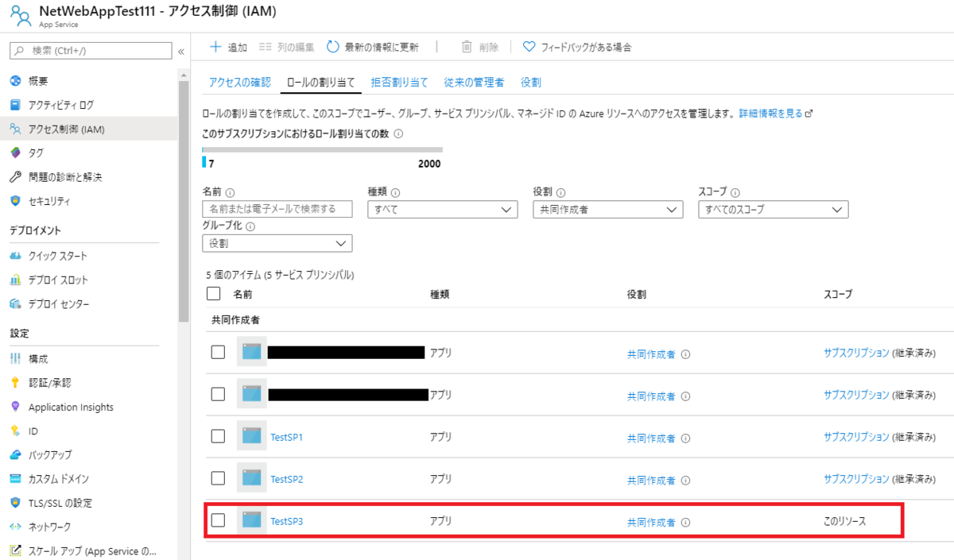
Task: Switch to アクセスの確認 tab
Action: pos(239,82)
